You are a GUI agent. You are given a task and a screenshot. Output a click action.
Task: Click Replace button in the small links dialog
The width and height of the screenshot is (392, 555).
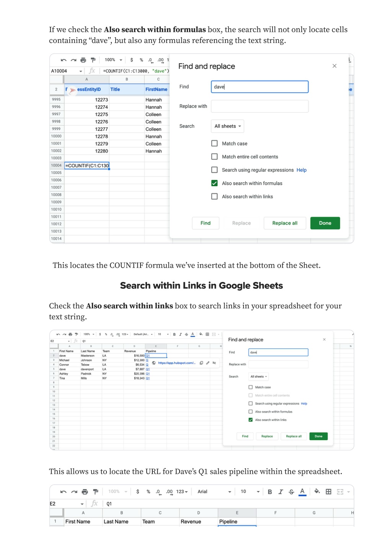point(267,436)
